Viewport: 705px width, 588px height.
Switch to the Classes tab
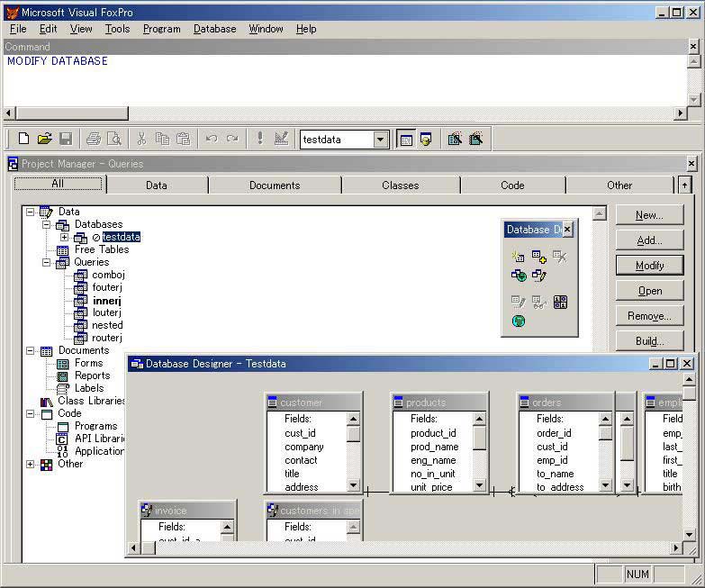point(400,185)
